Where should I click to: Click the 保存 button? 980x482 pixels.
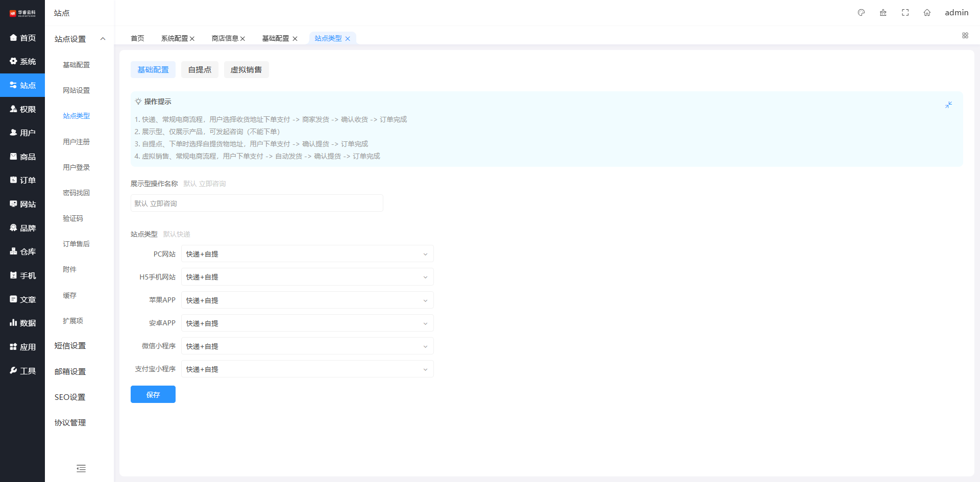153,394
